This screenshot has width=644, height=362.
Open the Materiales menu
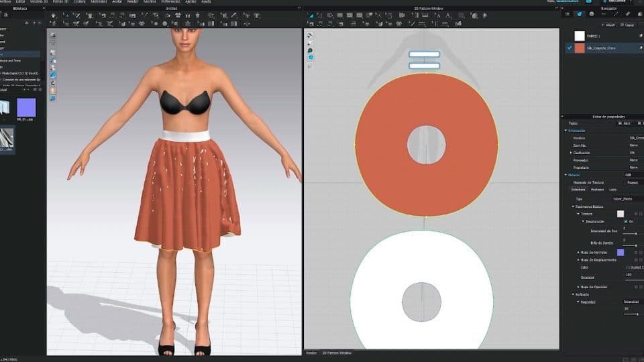click(99, 1)
